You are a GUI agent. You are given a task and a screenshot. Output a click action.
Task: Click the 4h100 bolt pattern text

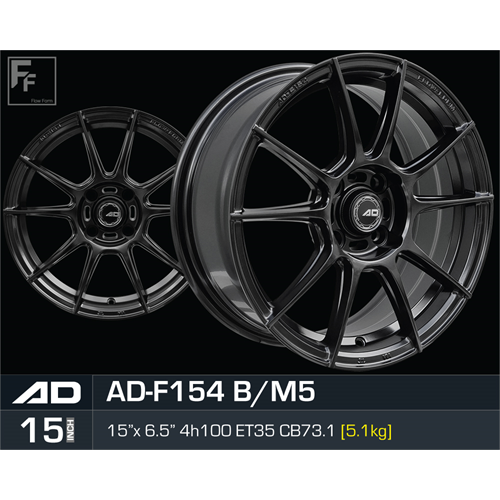pos(205,431)
